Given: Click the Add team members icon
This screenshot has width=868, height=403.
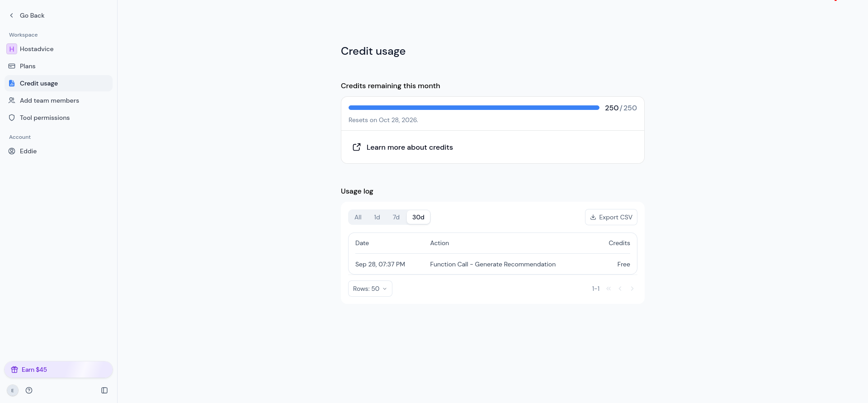Looking at the screenshot, I should (x=12, y=100).
